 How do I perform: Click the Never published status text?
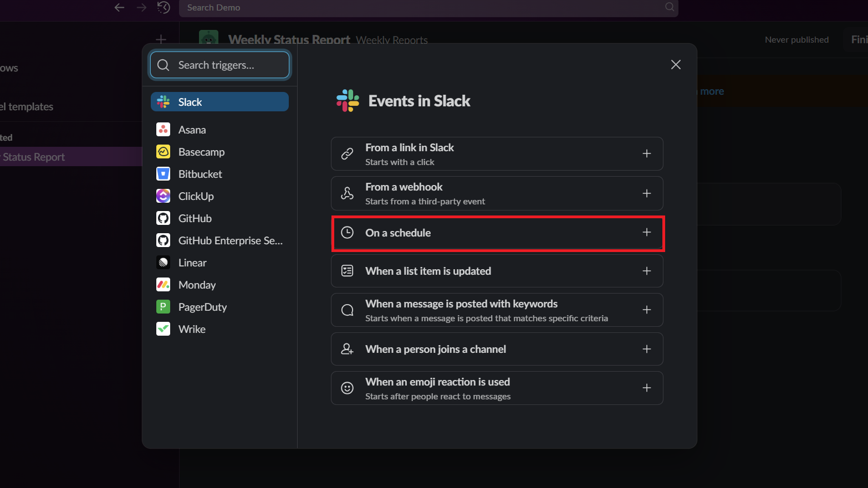click(796, 40)
